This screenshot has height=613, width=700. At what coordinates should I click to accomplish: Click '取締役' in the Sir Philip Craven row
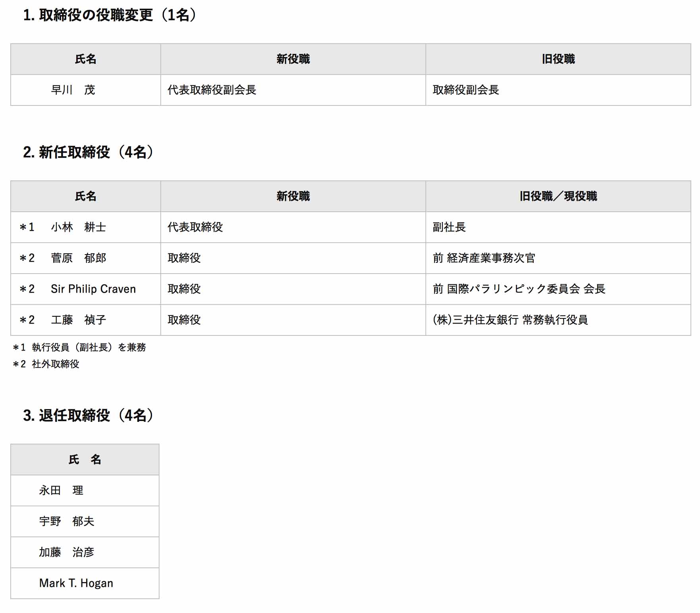[184, 289]
